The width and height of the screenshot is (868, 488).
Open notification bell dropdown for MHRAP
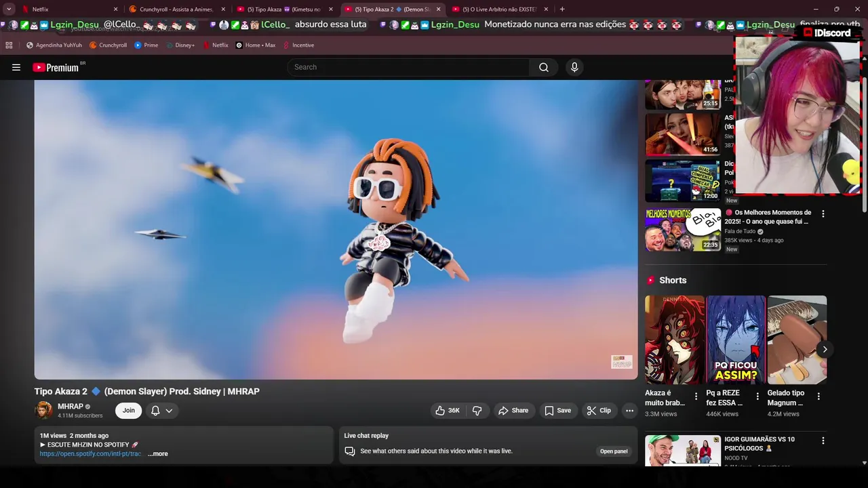[161, 410]
